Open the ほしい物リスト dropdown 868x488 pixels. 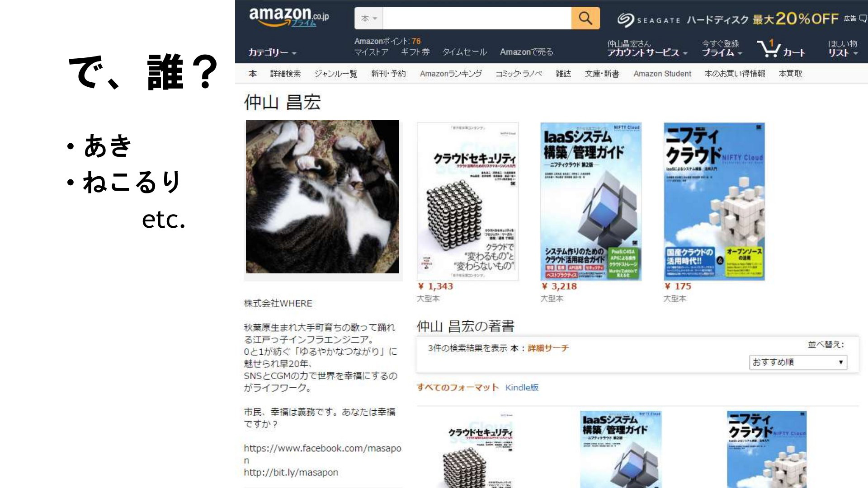(843, 48)
